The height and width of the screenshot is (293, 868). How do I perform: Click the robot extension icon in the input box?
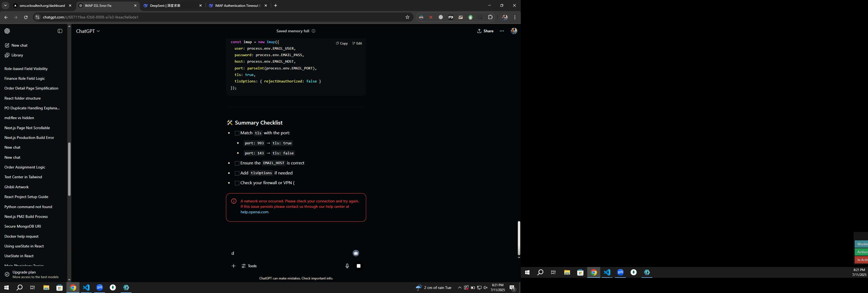pyautogui.click(x=356, y=253)
